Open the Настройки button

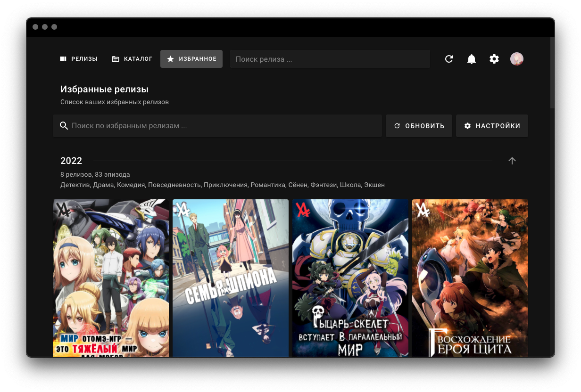[x=492, y=126]
